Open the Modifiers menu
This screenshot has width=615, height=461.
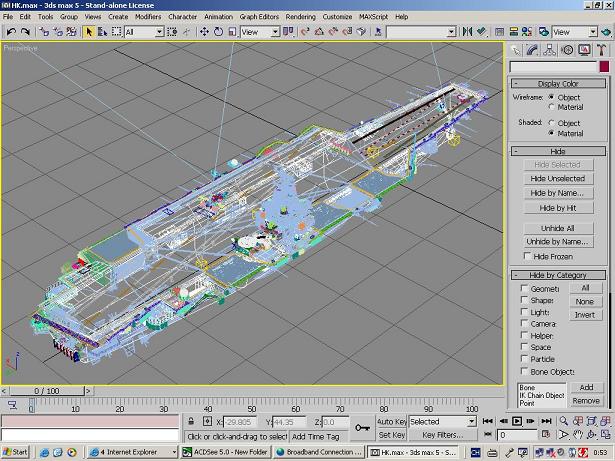click(148, 17)
